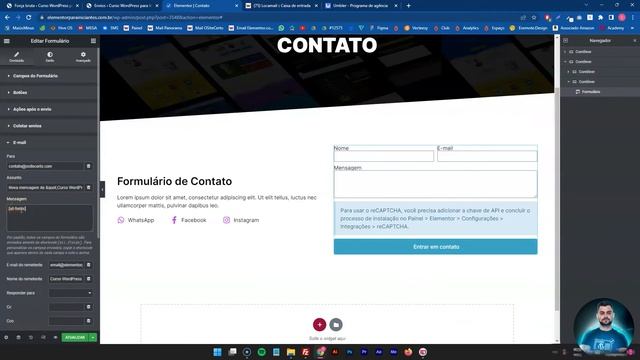Viewport: 640px width, 360px height.
Task: Click the Mensagem textarea in the contact form
Action: [x=436, y=184]
